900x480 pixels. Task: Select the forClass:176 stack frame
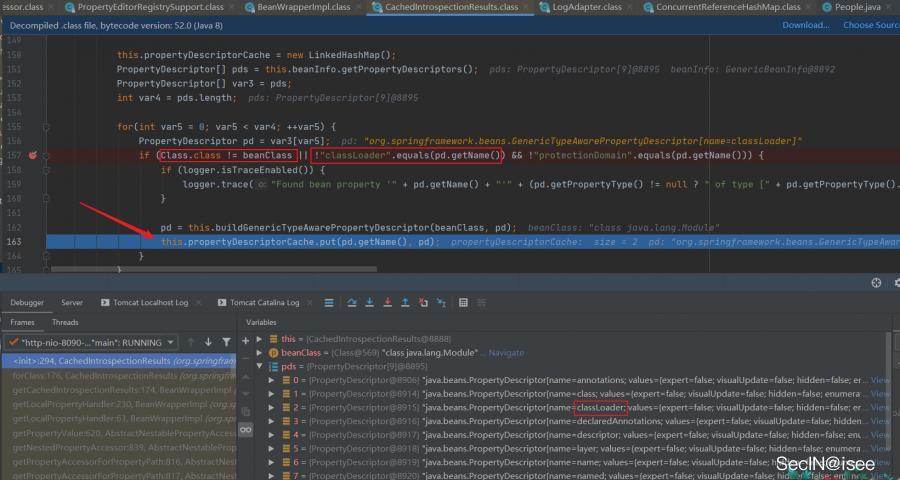[x=124, y=376]
